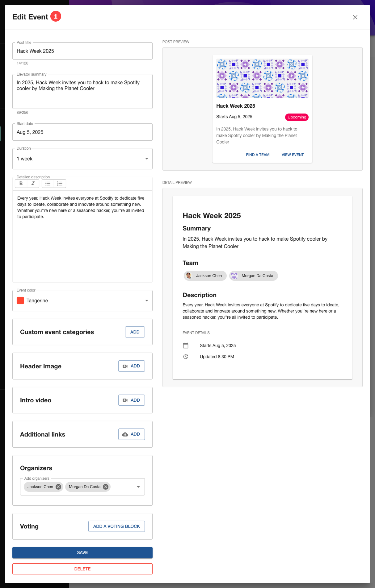This screenshot has height=588, width=375.
Task: Insert a numbered list in description
Action: (x=60, y=184)
